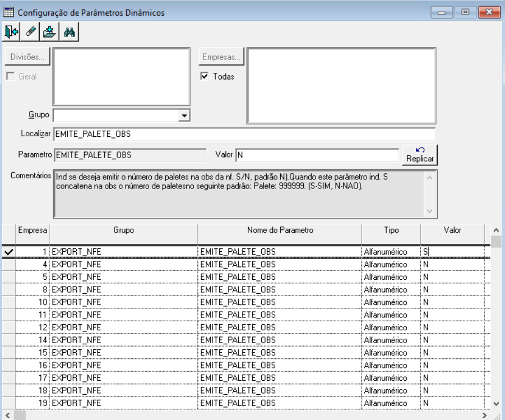Click EMITE_PALETE_OBS in Empresa 17 row

click(238, 378)
